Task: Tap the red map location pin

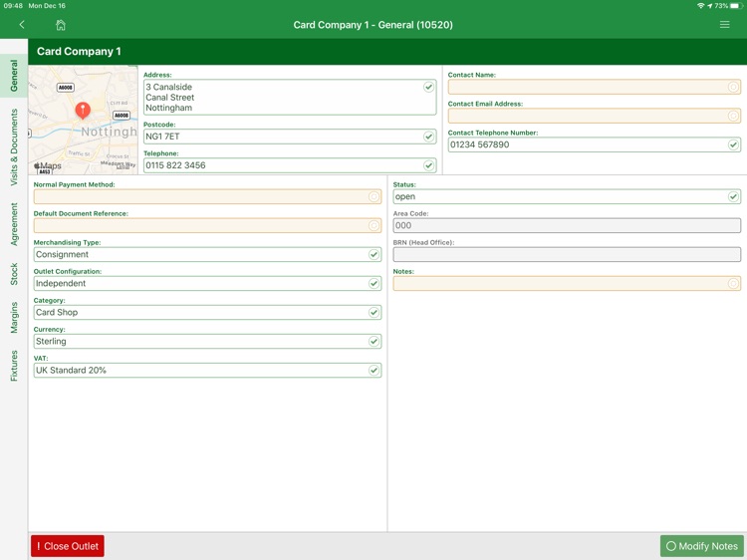Action: coord(83,111)
